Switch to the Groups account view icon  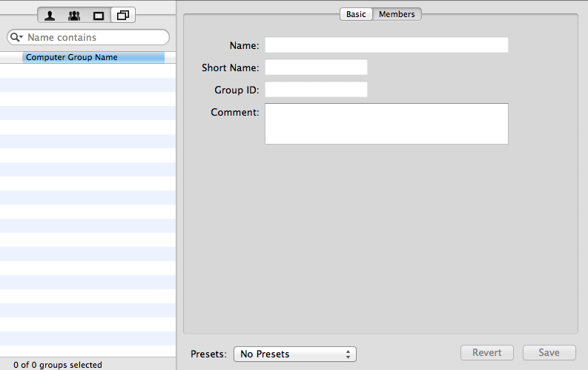(74, 16)
